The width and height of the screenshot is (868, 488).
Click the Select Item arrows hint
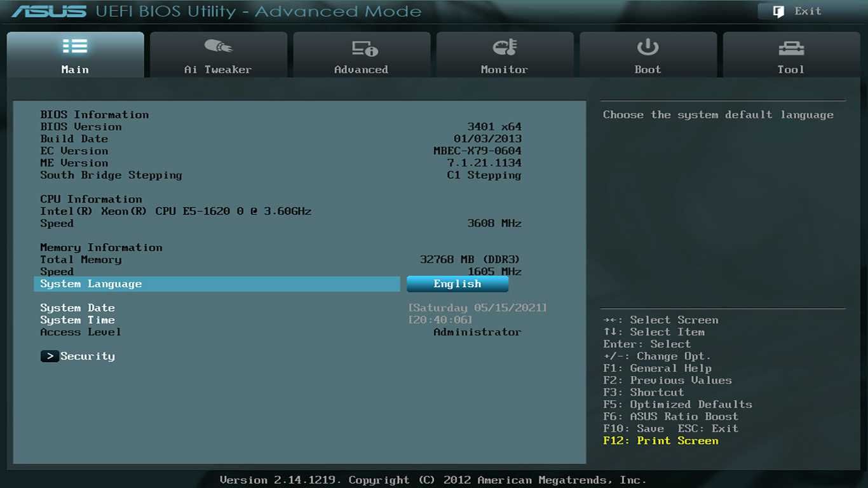coord(654,332)
